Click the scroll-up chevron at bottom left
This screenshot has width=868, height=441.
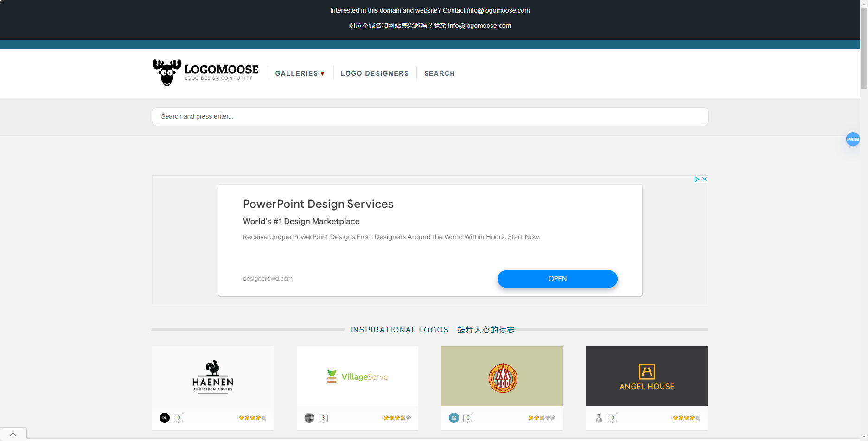13,434
